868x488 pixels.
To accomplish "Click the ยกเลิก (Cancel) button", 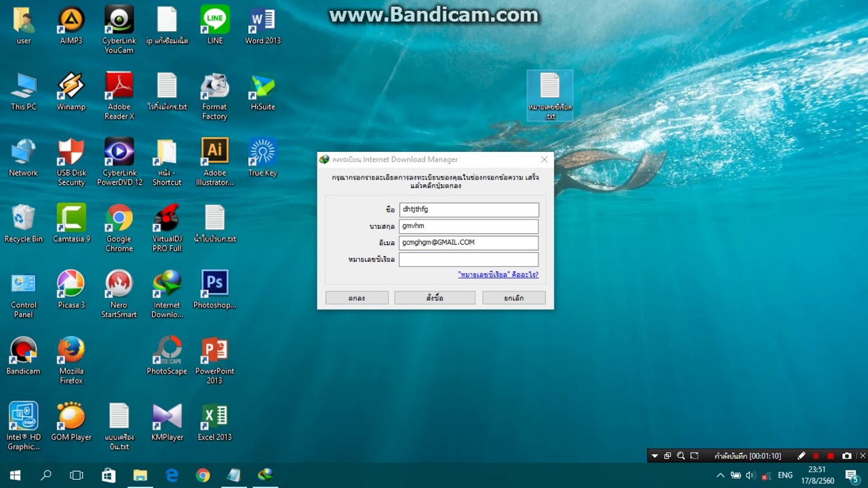I will (x=514, y=298).
